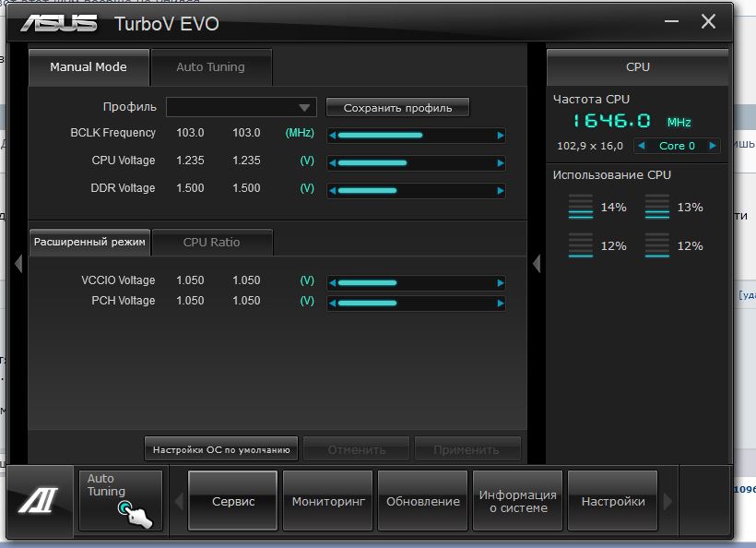Decrease VCCIO Voltage with left arrow
Viewport: 756px width, 548px height.
pyautogui.click(x=332, y=283)
